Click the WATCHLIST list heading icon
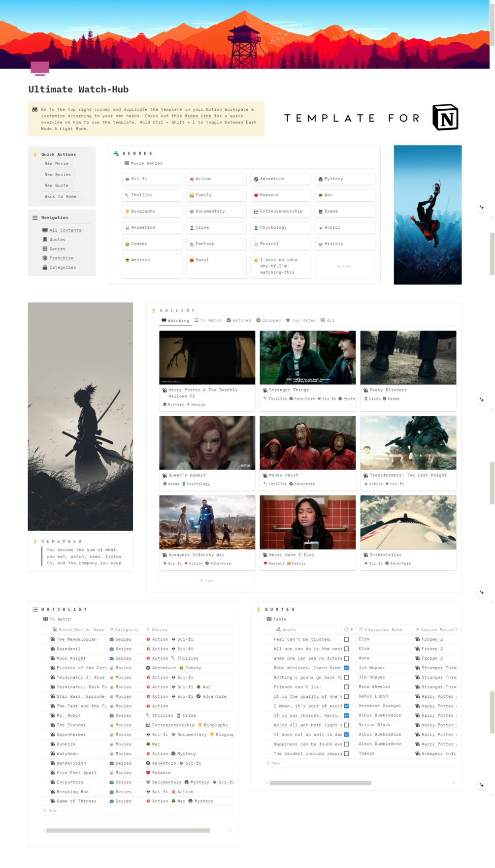The image size is (495, 868). click(35, 609)
